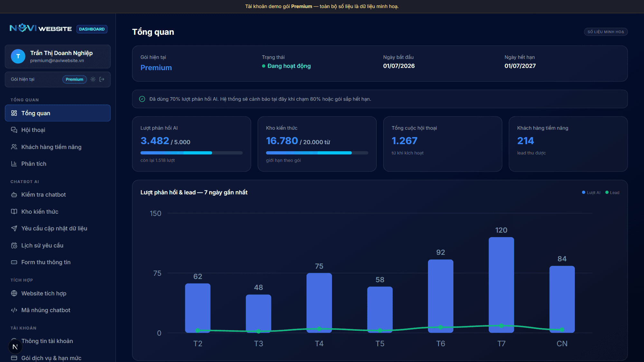
Task: Select the Website tích hợp globe icon
Action: click(x=14, y=293)
